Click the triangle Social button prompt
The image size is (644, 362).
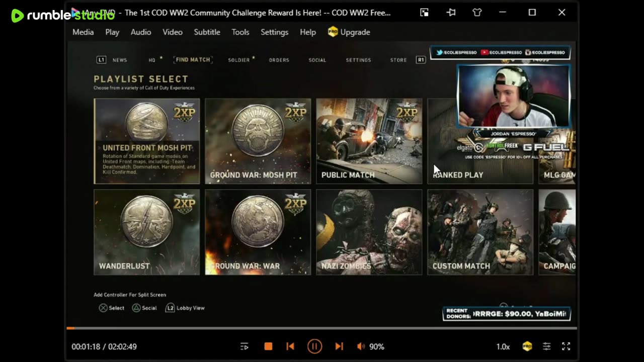[x=144, y=308]
